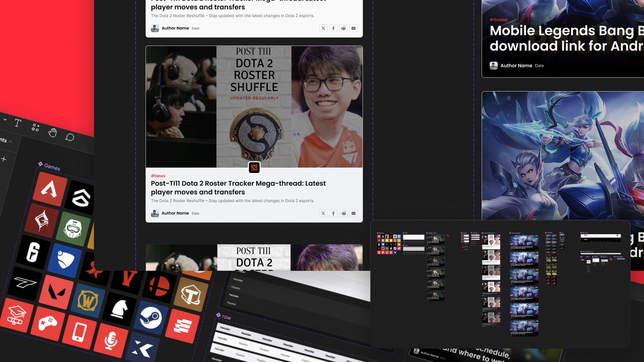
Task: Pick the Rocket League game icon
Action: pos(65,260)
